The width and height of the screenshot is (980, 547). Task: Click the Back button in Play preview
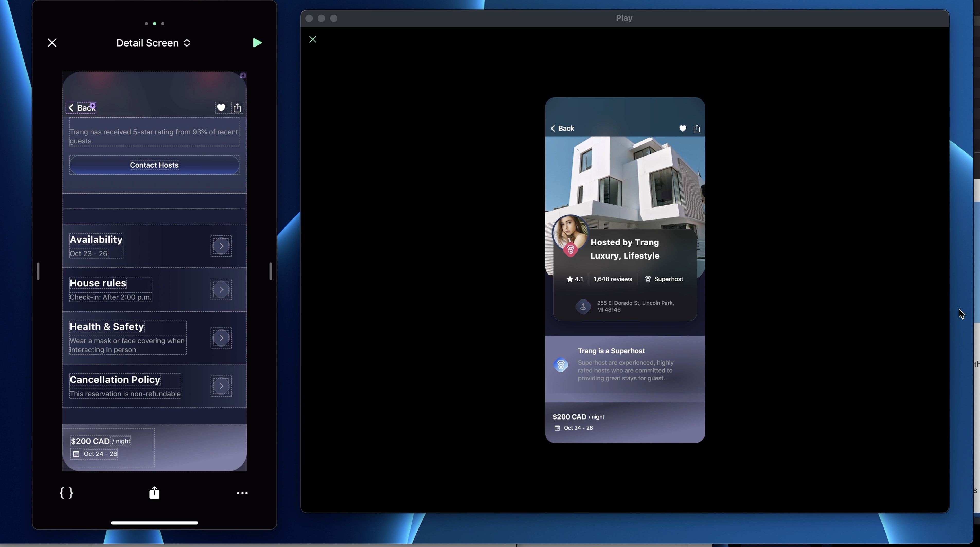[x=562, y=129]
